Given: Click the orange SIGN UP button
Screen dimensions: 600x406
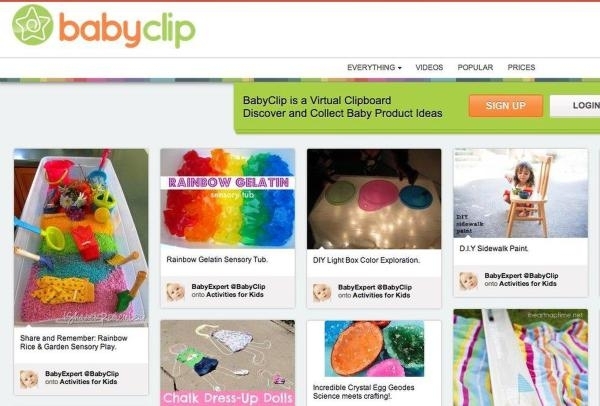Looking at the screenshot, I should [x=506, y=106].
